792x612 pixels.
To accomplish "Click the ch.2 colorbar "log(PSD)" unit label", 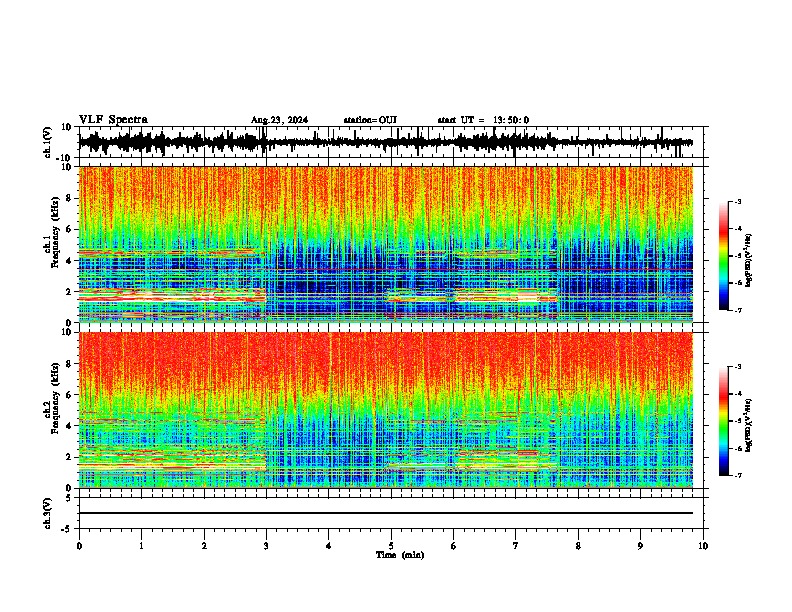I will tap(749, 425).
